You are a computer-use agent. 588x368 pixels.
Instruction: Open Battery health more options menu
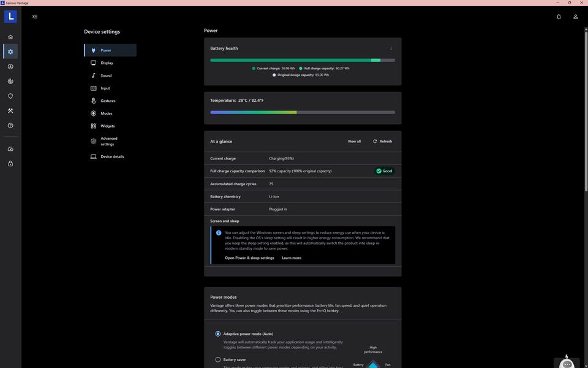pos(391,48)
